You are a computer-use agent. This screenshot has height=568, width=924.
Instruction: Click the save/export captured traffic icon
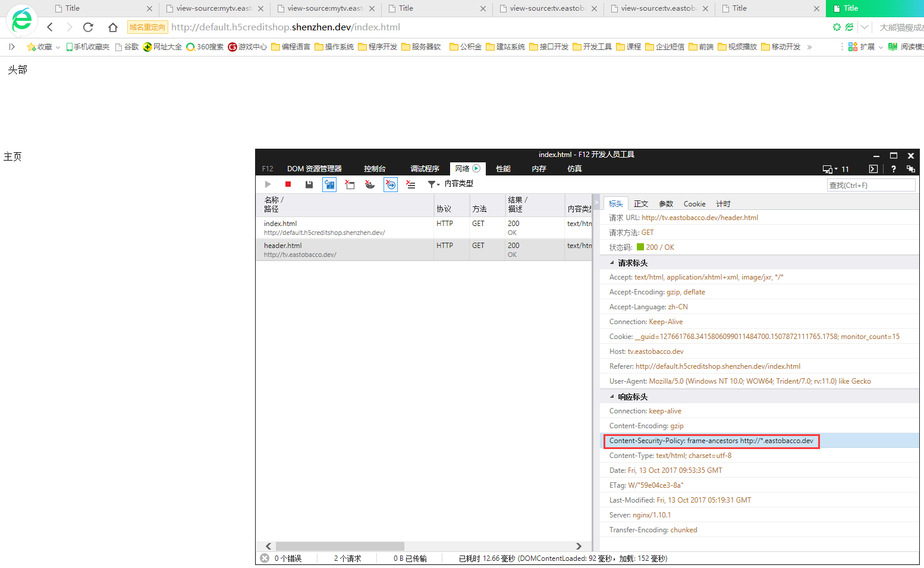click(309, 184)
